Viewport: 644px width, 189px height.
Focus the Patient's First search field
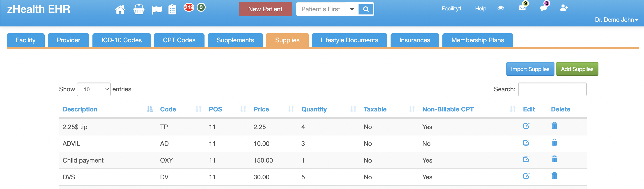[321, 9]
